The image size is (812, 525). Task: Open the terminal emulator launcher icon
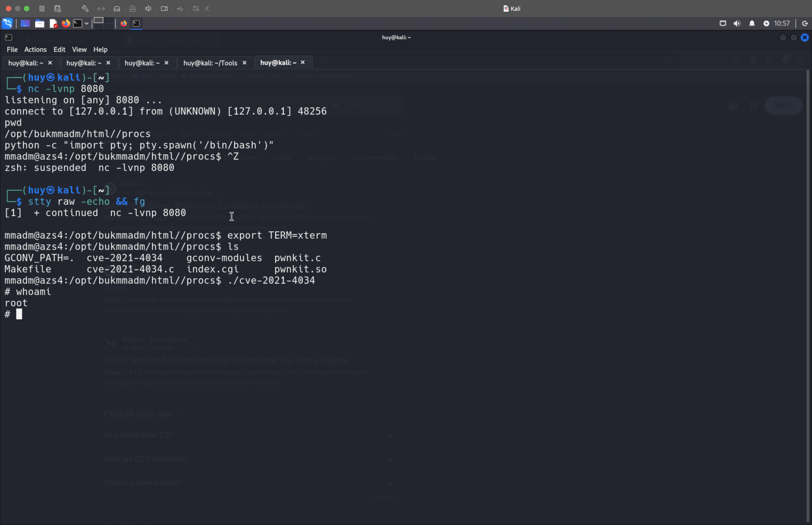78,23
